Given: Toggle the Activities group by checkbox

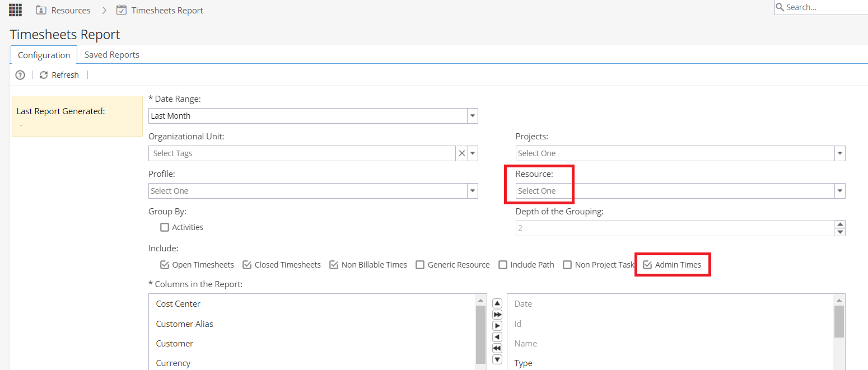Looking at the screenshot, I should (x=165, y=227).
